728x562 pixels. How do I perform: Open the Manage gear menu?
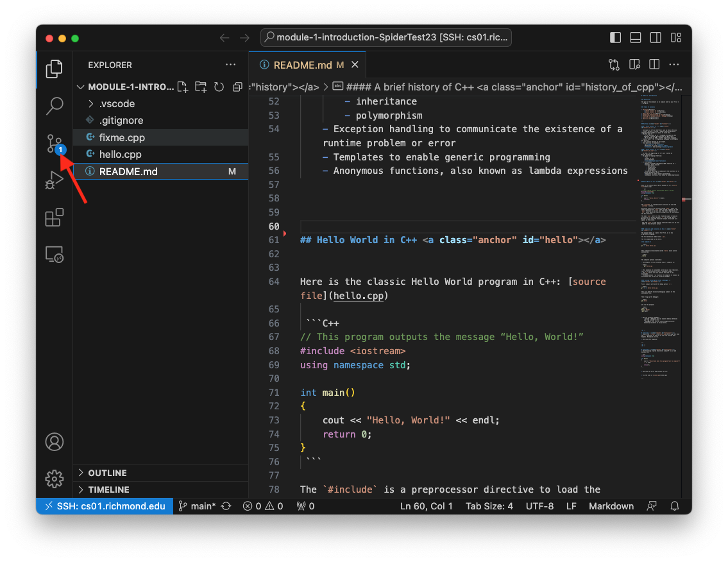[55, 479]
